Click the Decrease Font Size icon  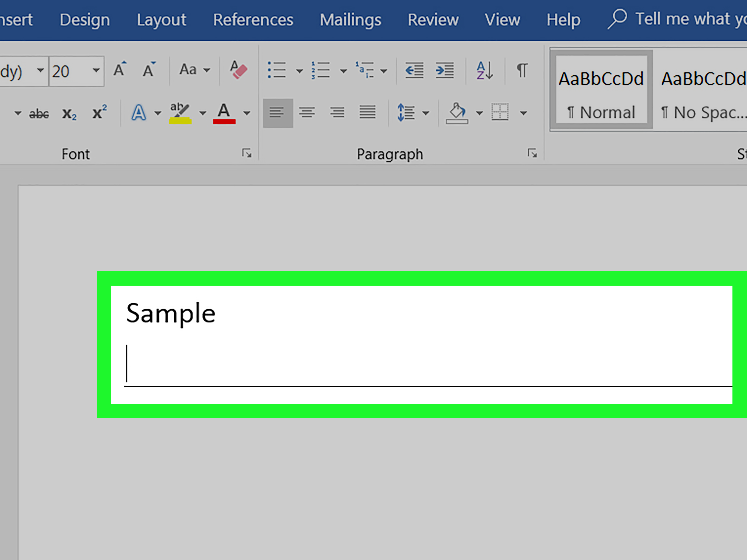[149, 70]
